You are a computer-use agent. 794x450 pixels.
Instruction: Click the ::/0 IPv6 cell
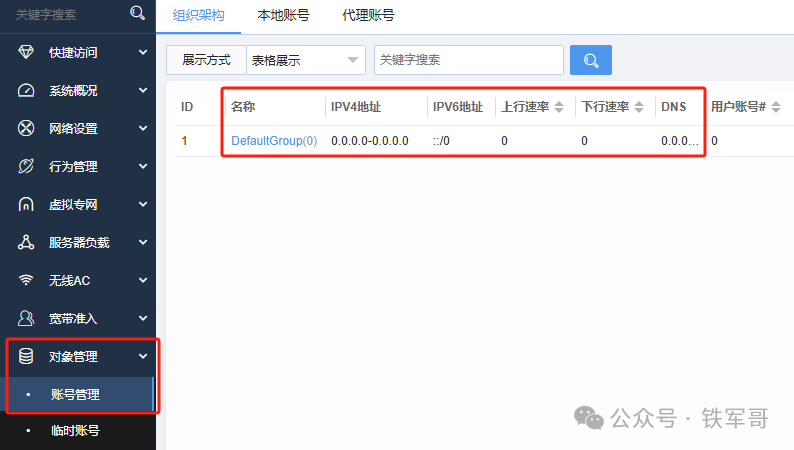[441, 141]
